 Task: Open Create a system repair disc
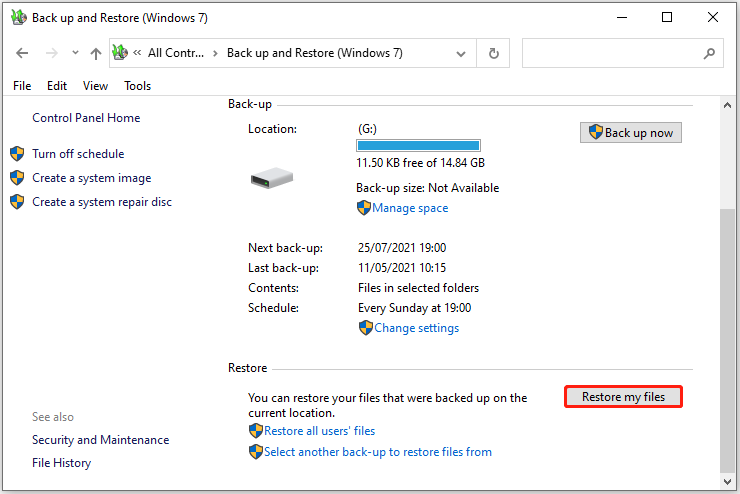coord(102,202)
